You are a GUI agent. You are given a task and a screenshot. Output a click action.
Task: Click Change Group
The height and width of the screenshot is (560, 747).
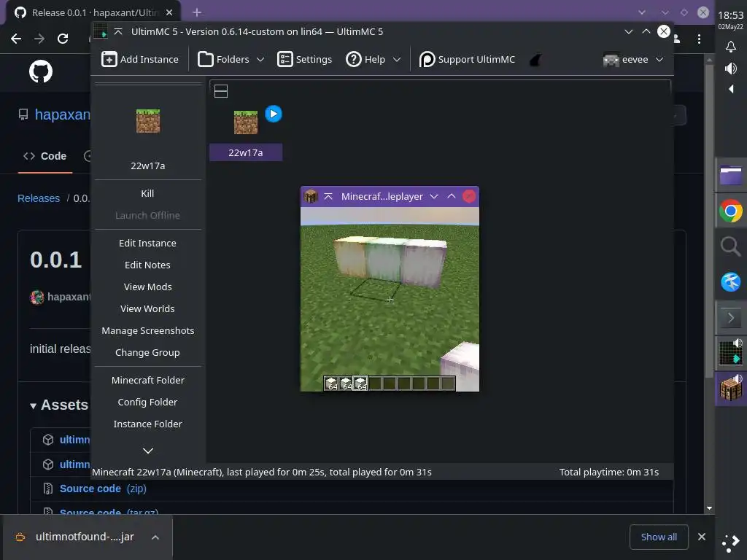coord(147,352)
